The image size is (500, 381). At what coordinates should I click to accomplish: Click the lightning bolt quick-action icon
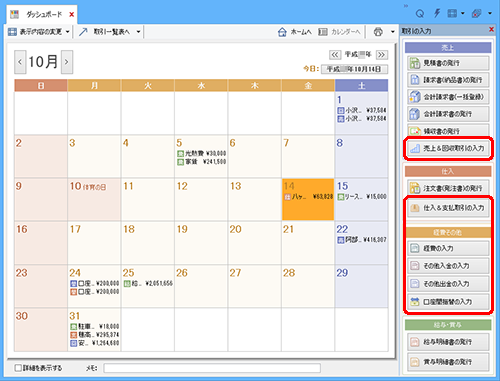coord(437,13)
